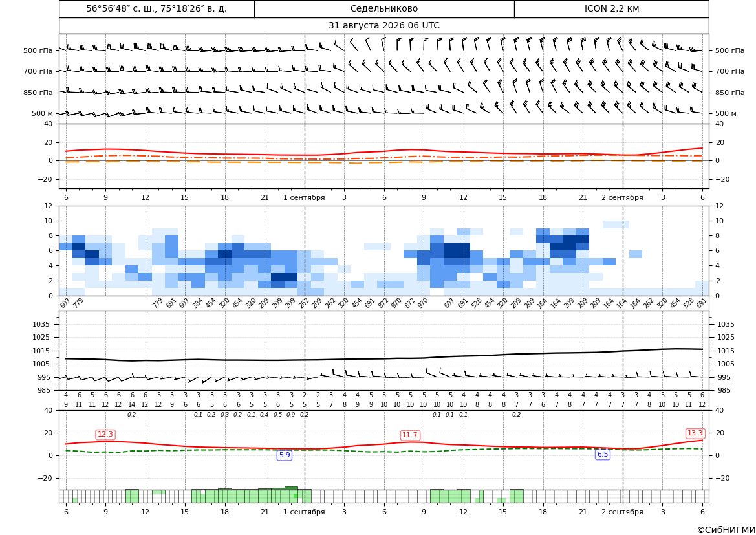The image size is (756, 535).
Task: Click the 850 гПа label on right axis
Action: tap(729, 93)
